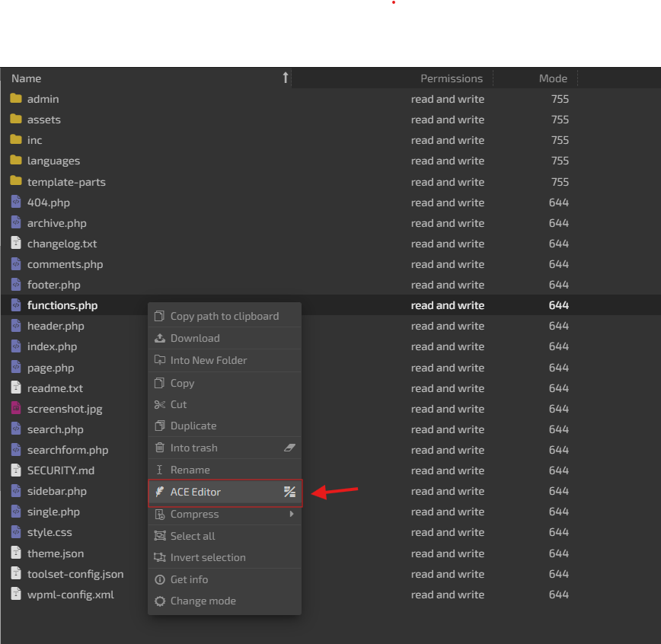The width and height of the screenshot is (661, 644).
Task: Click the 404.php file icon
Action: coord(16,202)
